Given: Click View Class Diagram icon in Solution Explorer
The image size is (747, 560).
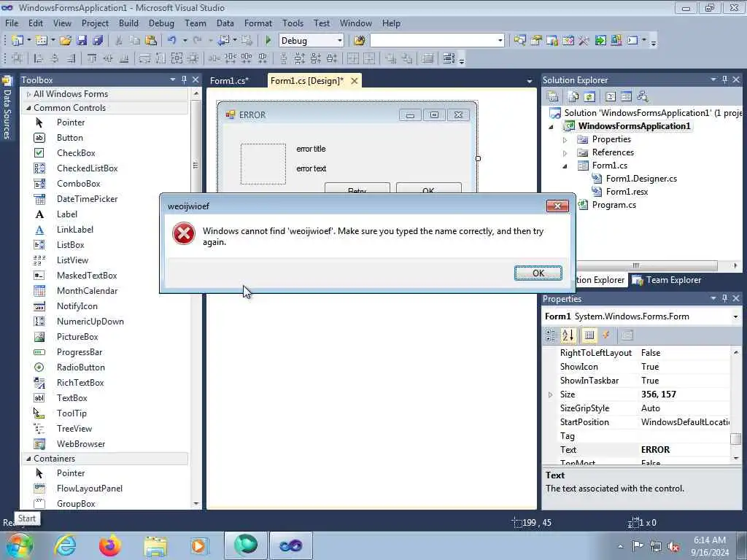Looking at the screenshot, I should 643,97.
